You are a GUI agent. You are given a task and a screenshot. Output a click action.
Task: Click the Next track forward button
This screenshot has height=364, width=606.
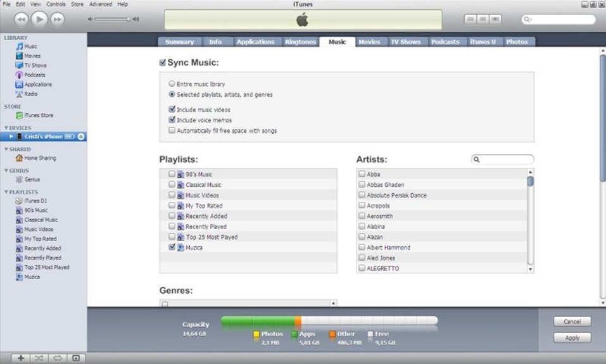coord(58,20)
